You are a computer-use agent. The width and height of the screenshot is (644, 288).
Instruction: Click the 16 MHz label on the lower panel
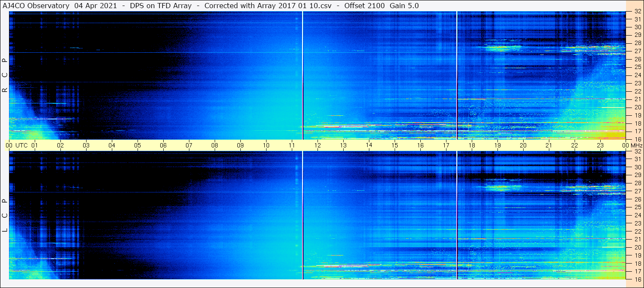637,279
